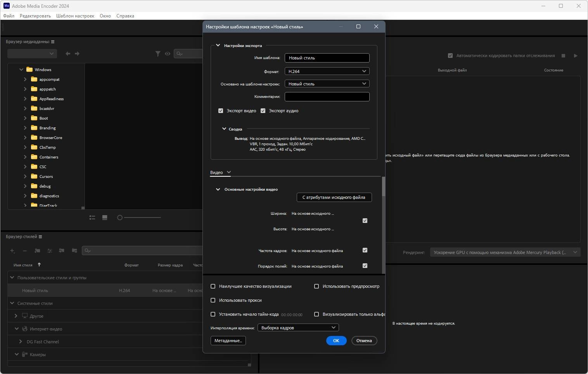Open preset settings sliders icon

click(x=50, y=250)
